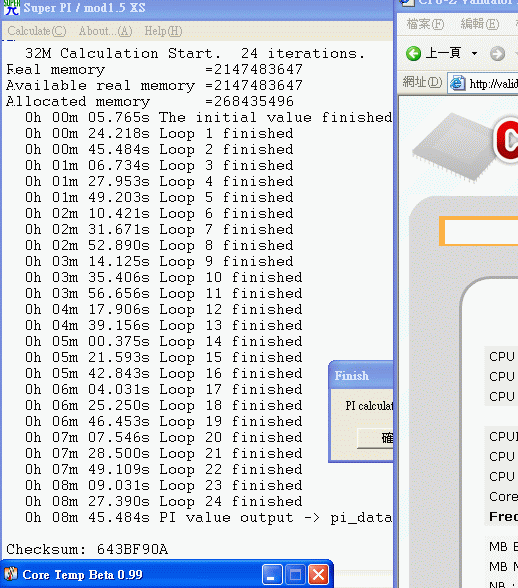Open the 檔案(F) menu in the browser
The height and width of the screenshot is (588, 518).
pos(425,24)
